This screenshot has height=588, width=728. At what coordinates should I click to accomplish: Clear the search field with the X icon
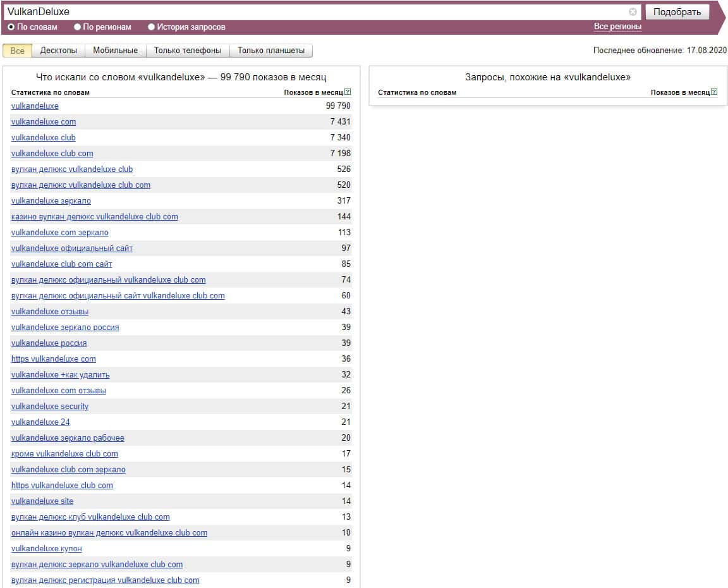click(x=633, y=12)
